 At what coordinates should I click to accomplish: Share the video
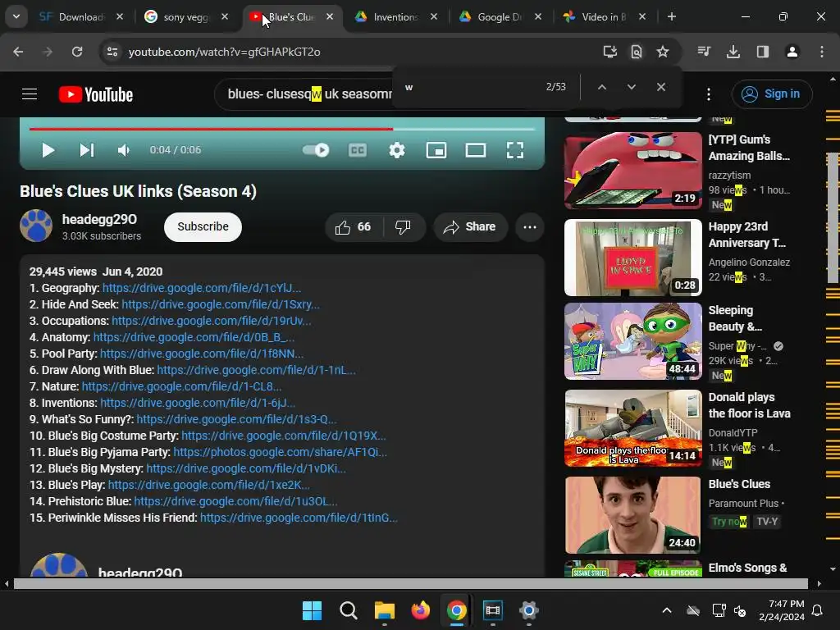pyautogui.click(x=470, y=227)
